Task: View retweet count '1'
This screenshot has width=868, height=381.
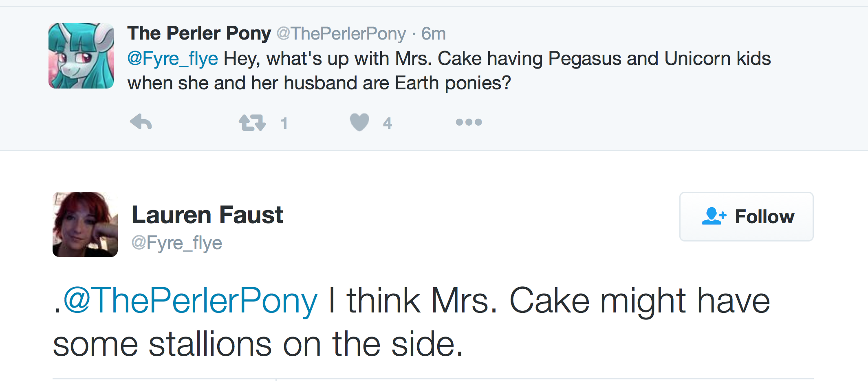Action: [x=284, y=123]
